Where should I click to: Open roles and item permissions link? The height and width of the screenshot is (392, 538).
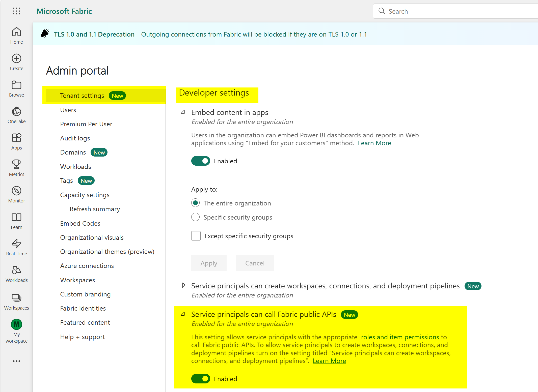tap(400, 337)
